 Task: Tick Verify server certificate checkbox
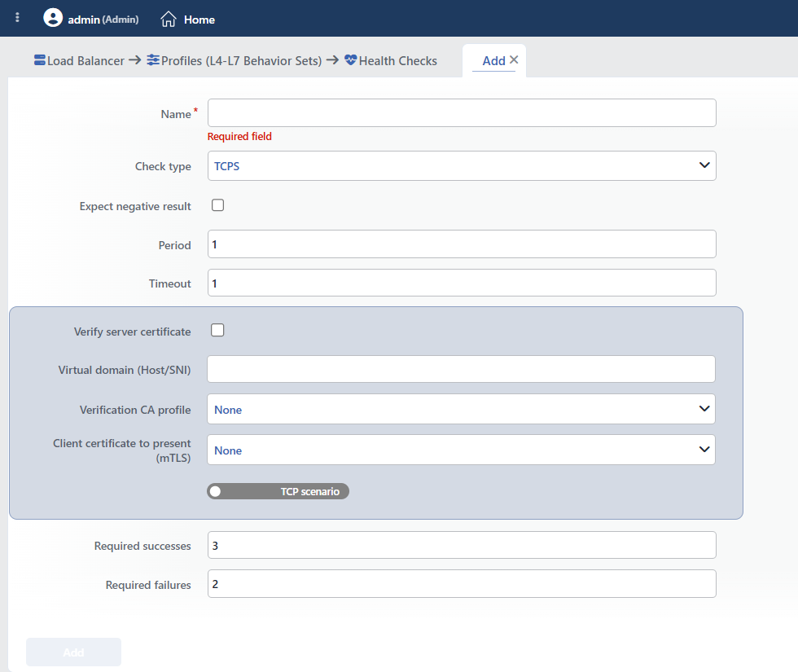[x=217, y=330]
